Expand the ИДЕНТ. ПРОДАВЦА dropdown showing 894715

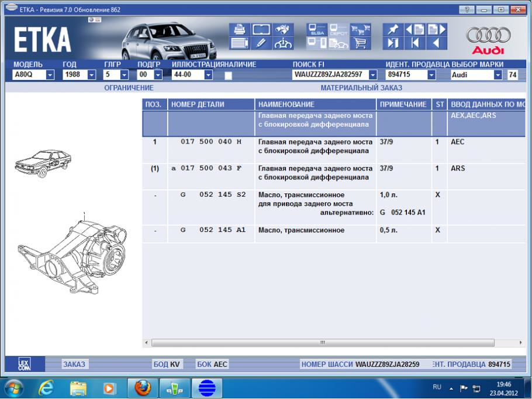(431, 75)
